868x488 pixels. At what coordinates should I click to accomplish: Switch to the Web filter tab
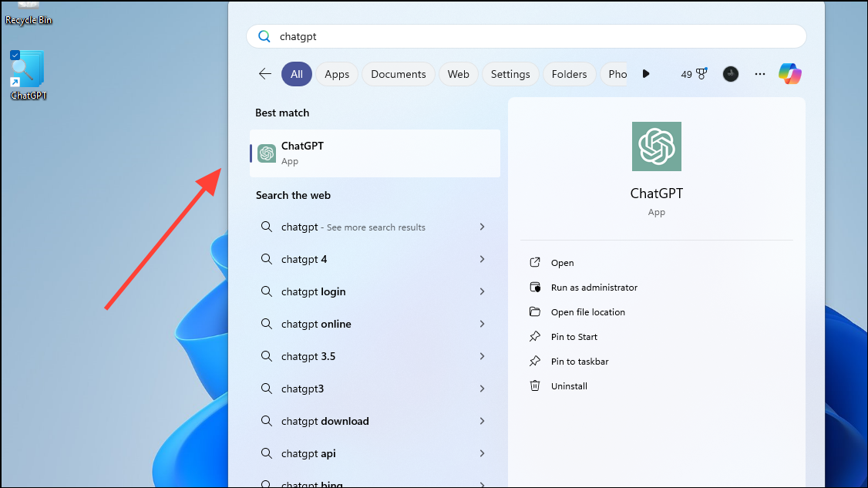(459, 74)
